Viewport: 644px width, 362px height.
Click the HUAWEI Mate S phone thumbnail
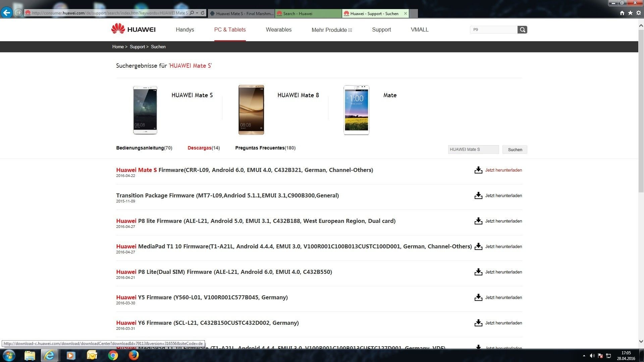click(x=145, y=110)
